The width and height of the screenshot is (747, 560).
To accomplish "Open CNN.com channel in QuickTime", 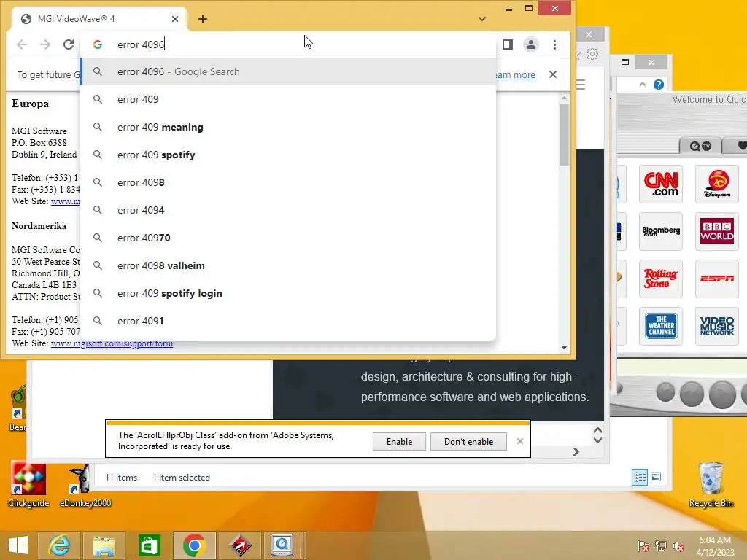I will click(x=661, y=184).
